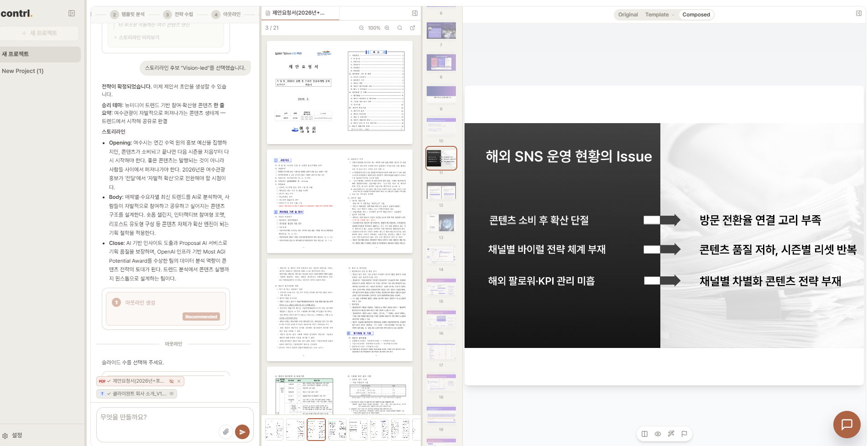This screenshot has width=868, height=446.
Task: Open slide 13 thumbnail in the slide list
Action: (441, 223)
